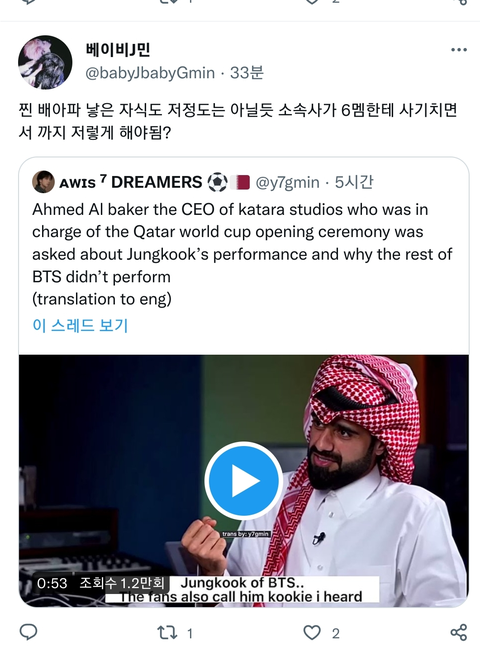Click the Korean tweet body text

coord(238,121)
